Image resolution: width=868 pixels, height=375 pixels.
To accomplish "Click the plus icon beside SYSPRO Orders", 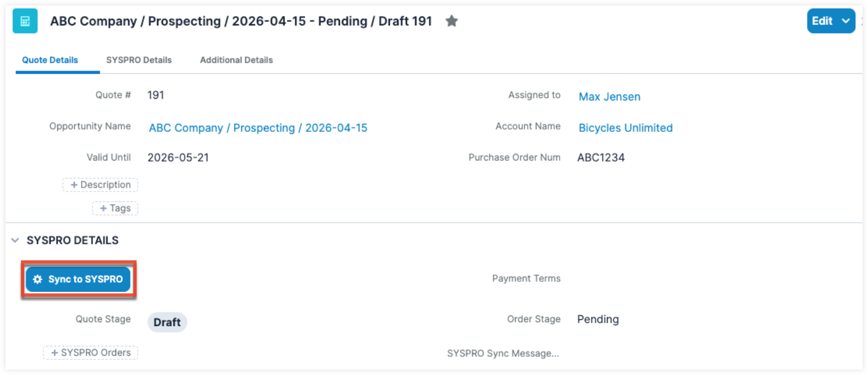I will (x=55, y=353).
